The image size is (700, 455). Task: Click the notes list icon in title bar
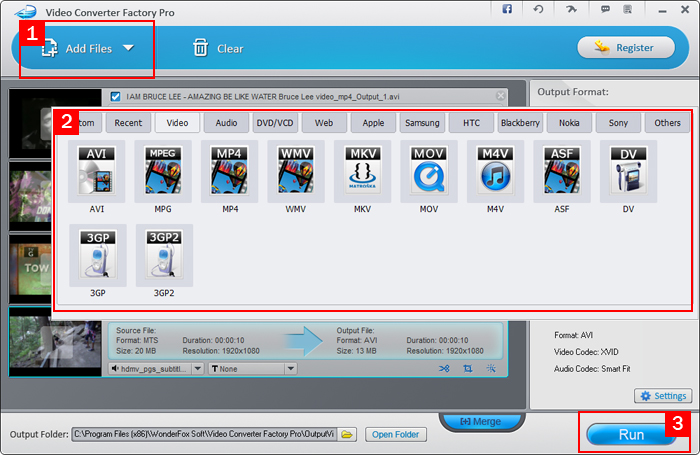click(x=628, y=9)
